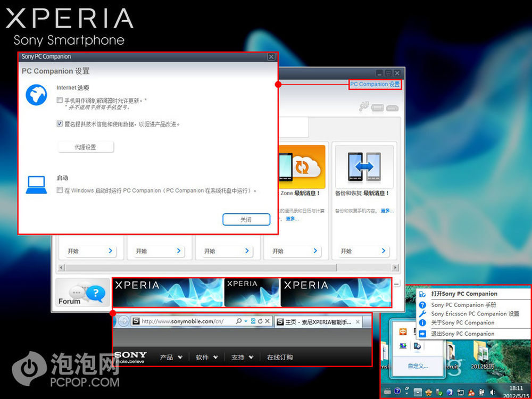Expand the 软件 navigation menu

pyautogui.click(x=207, y=358)
